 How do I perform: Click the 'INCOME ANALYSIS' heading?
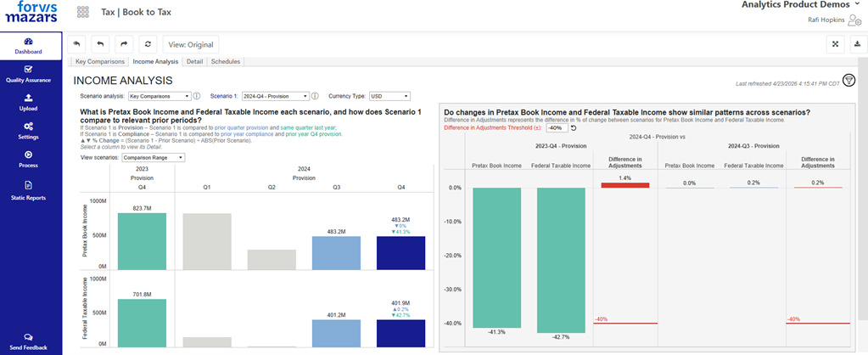click(x=123, y=81)
